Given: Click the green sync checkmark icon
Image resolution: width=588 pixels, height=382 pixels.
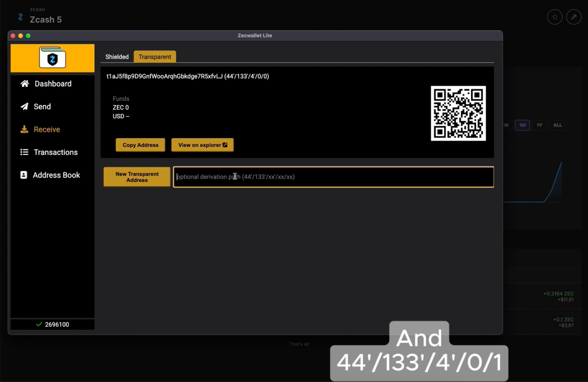Looking at the screenshot, I should tap(39, 324).
